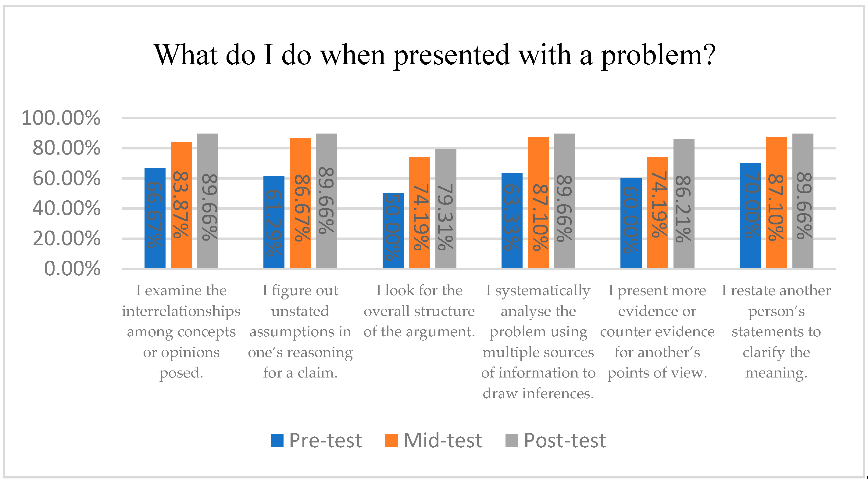Click the gray Post-test legend swatch
868x483 pixels.
tap(512, 441)
